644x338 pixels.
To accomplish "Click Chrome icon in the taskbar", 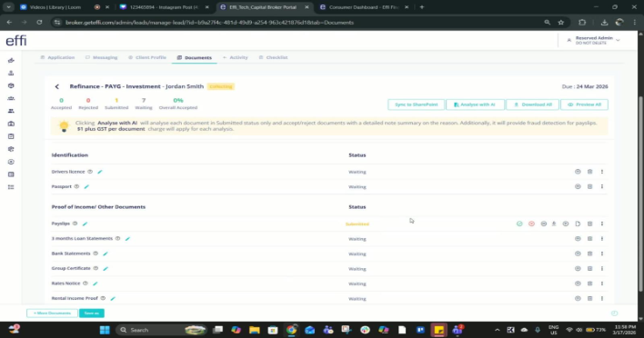I will click(291, 330).
